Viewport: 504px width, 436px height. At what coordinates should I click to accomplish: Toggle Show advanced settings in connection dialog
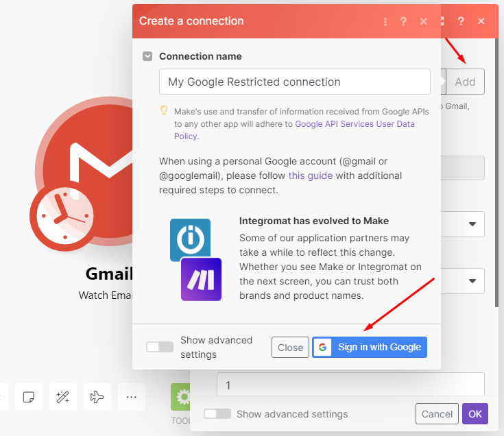click(x=160, y=347)
